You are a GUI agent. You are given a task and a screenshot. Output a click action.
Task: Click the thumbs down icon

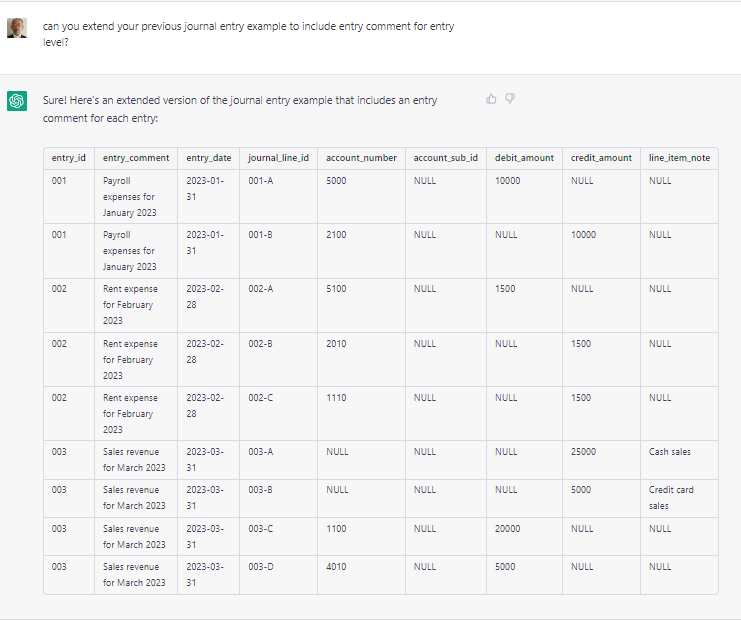[x=509, y=98]
